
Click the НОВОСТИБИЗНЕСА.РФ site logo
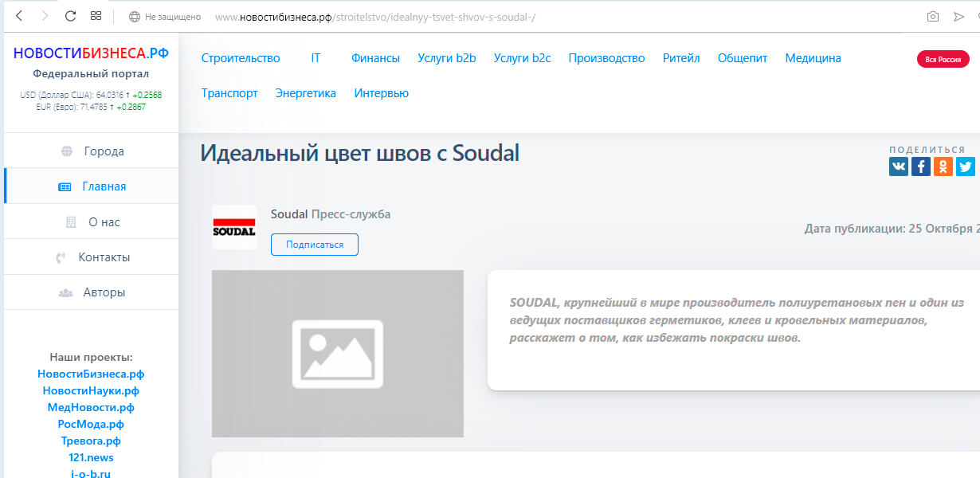pos(91,53)
